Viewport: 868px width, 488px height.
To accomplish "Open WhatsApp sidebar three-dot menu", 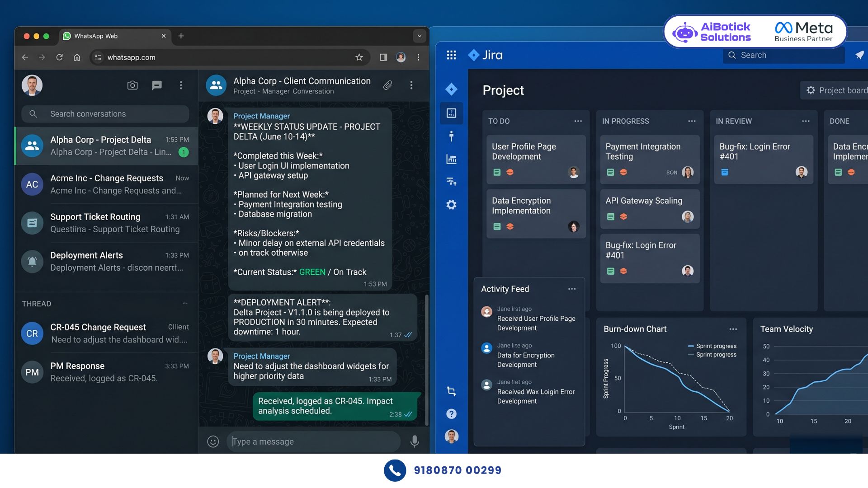I will tap(181, 85).
